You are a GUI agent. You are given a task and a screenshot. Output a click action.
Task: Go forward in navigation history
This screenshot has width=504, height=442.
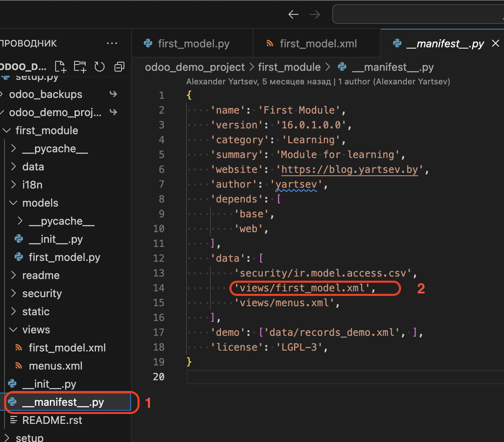[315, 15]
